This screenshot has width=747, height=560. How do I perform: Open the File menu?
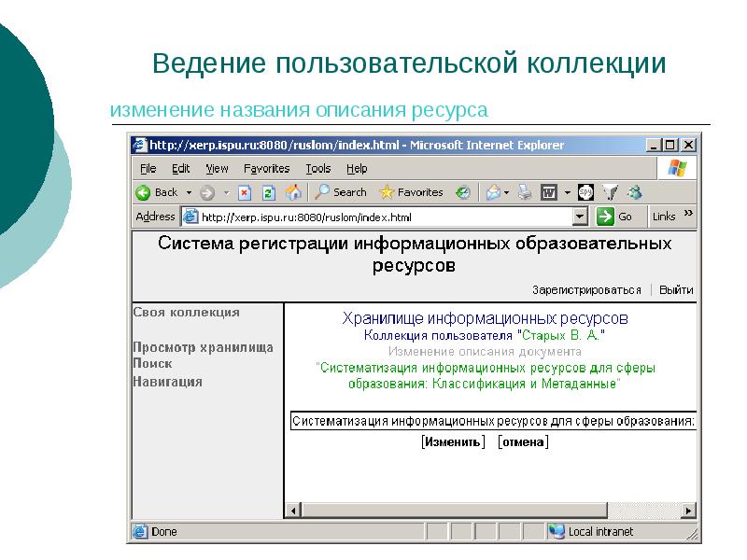pos(148,169)
